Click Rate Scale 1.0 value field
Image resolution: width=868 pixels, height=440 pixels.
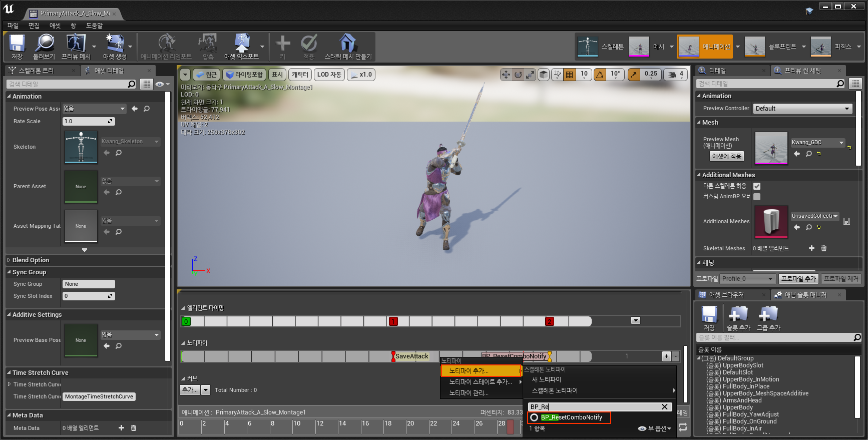pos(89,121)
